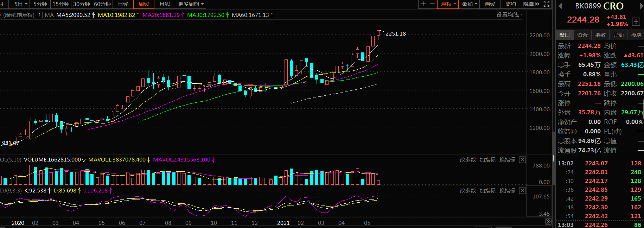Switch to 60分钟 chart period
Image resolution: width=644 pixels, height=228 pixels.
coord(102,4)
